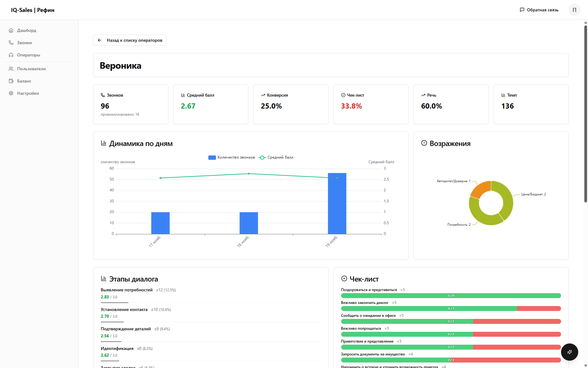Click the headset icon for Операторы
Image resolution: width=588 pixels, height=368 pixels.
(x=11, y=55)
